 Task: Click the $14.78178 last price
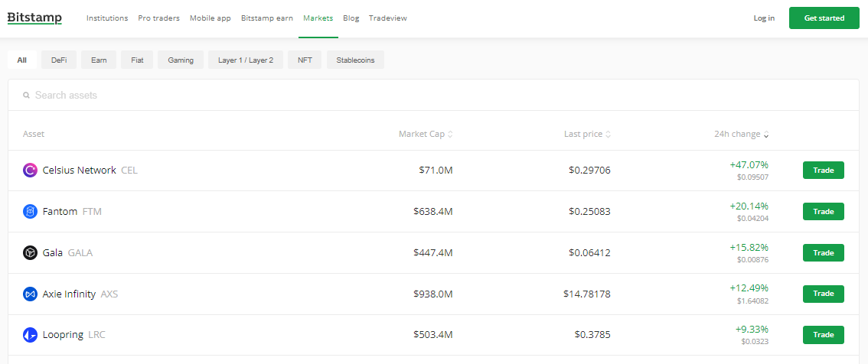587,294
